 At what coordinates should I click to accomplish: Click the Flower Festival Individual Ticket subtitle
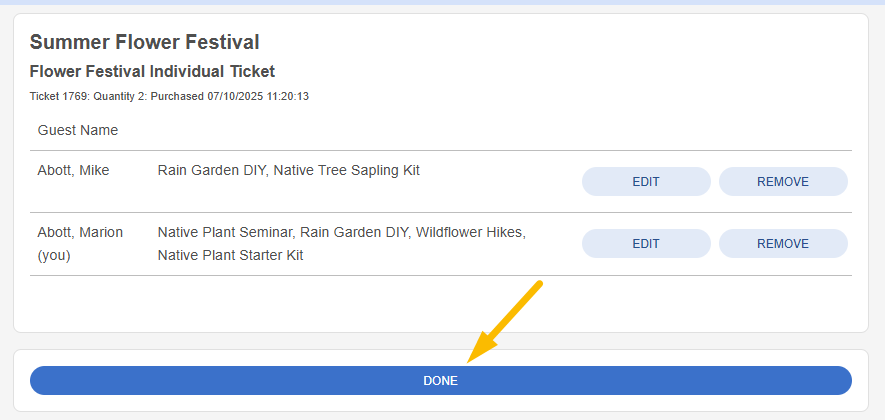click(x=152, y=72)
